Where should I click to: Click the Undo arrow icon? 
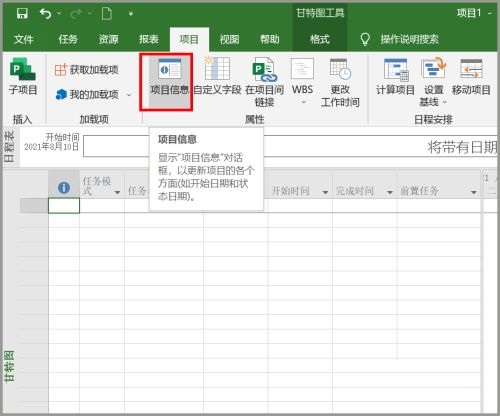point(45,14)
